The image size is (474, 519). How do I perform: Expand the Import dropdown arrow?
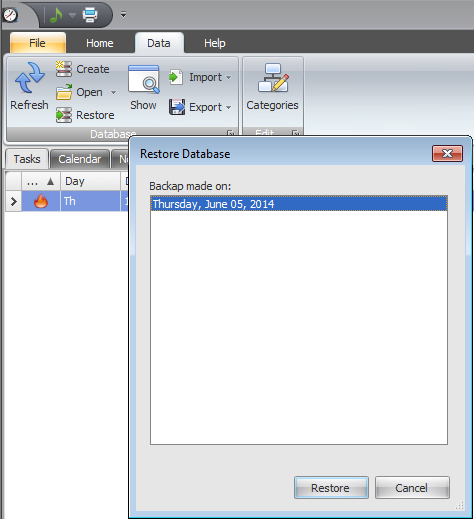[x=228, y=77]
